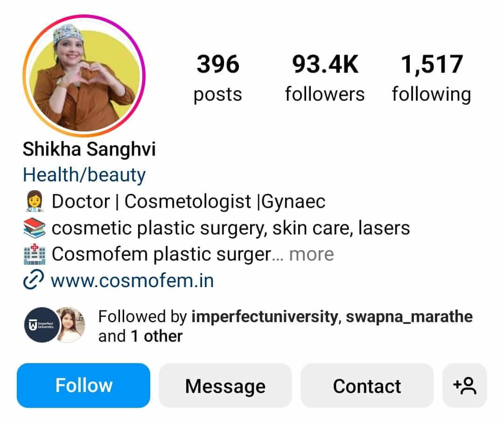Viewport: 504px width, 427px height.
Task: Open the 93.4K followers list
Action: (325, 78)
